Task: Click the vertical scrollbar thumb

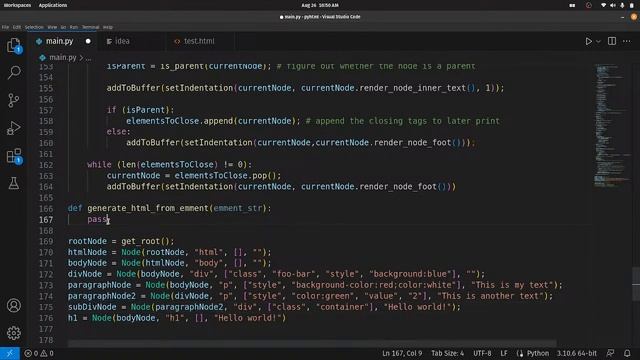Action: [636, 284]
